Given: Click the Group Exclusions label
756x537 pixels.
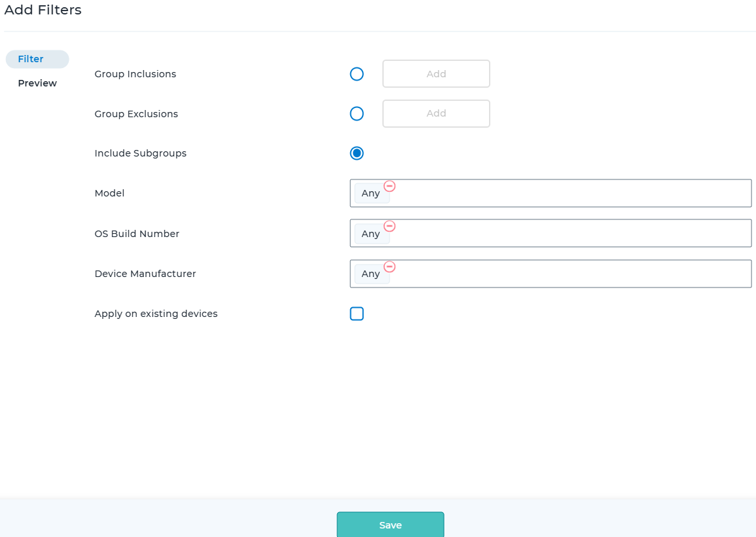Looking at the screenshot, I should point(136,114).
